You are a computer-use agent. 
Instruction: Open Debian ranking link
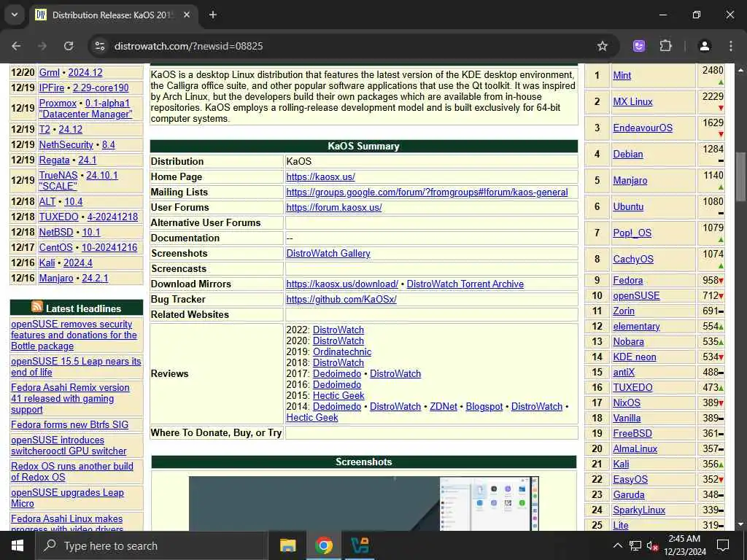tap(628, 154)
